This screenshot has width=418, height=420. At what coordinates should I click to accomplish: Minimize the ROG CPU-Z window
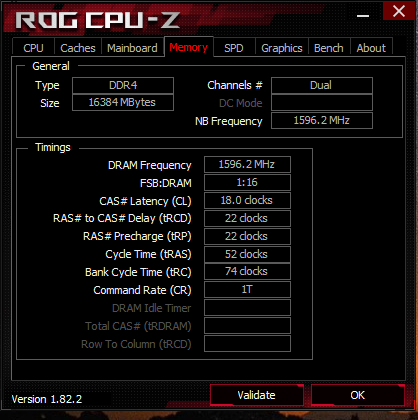click(x=363, y=15)
